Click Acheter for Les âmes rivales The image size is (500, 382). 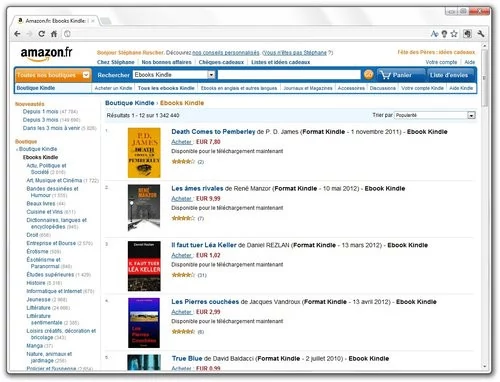pyautogui.click(x=182, y=199)
